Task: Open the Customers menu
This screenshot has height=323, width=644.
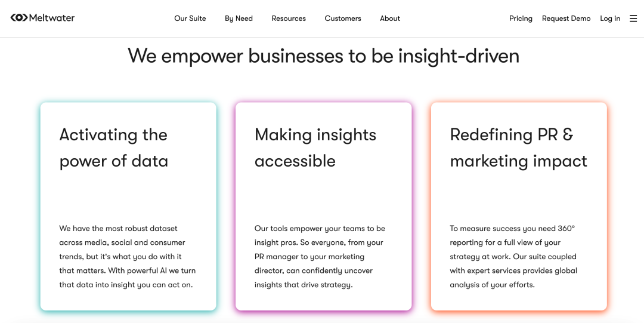Action: coord(342,19)
